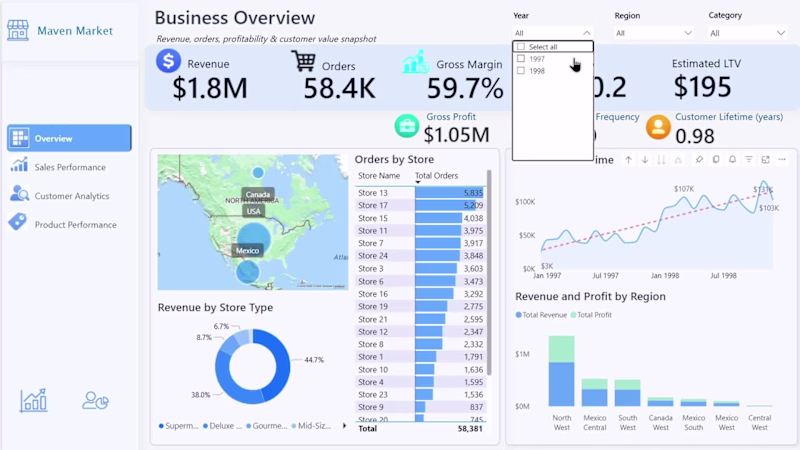Check the Select all checkbox
Screen dimensions: 800x450
pos(521,46)
